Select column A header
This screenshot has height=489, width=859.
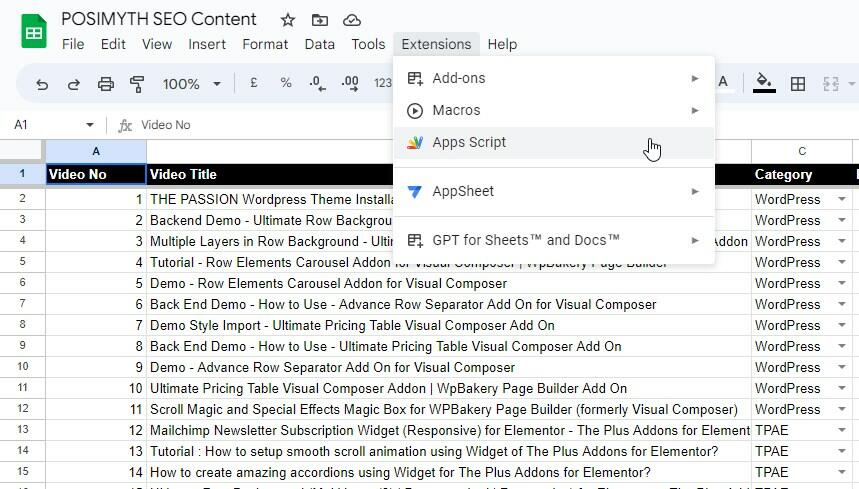click(x=96, y=151)
